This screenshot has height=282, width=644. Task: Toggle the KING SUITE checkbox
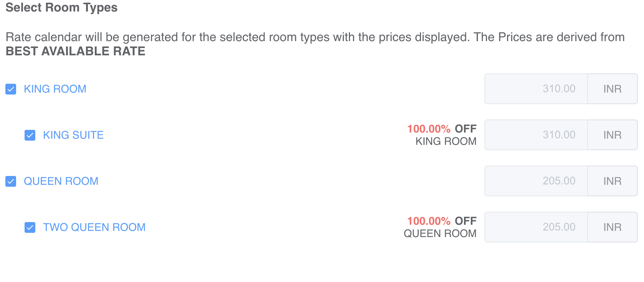(30, 135)
